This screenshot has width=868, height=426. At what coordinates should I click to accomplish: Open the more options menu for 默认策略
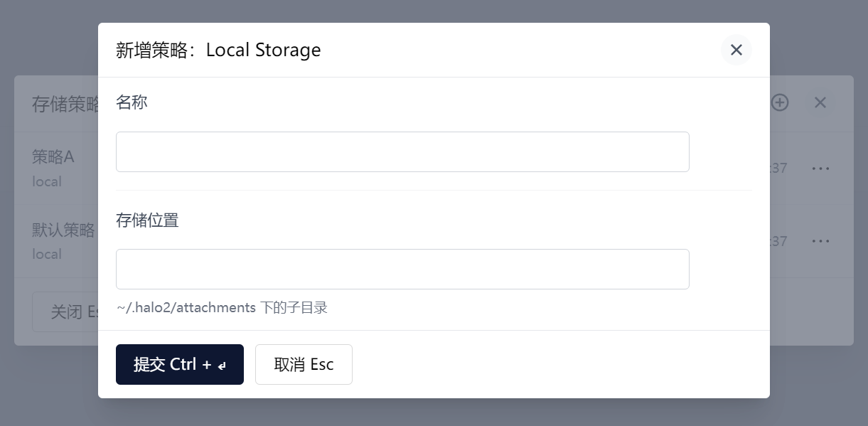pos(821,241)
